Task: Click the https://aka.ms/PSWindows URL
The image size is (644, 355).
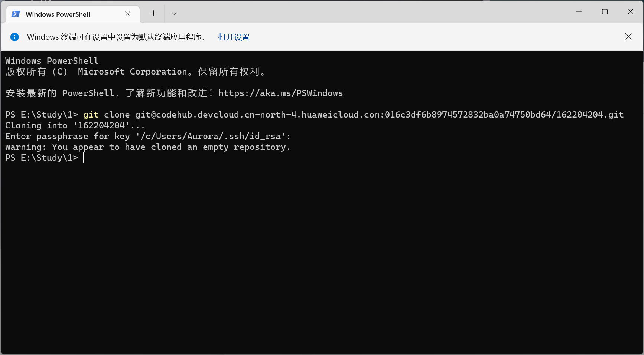Action: [x=280, y=93]
